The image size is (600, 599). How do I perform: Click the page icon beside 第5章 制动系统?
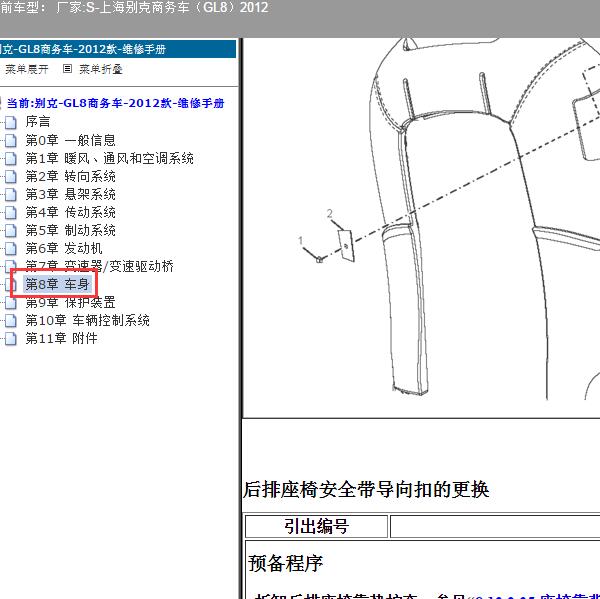coord(11,230)
